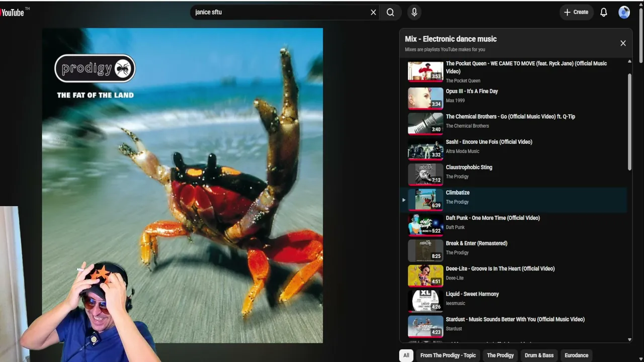Play the Claustrophobic Sting thumbnail

coord(426,174)
